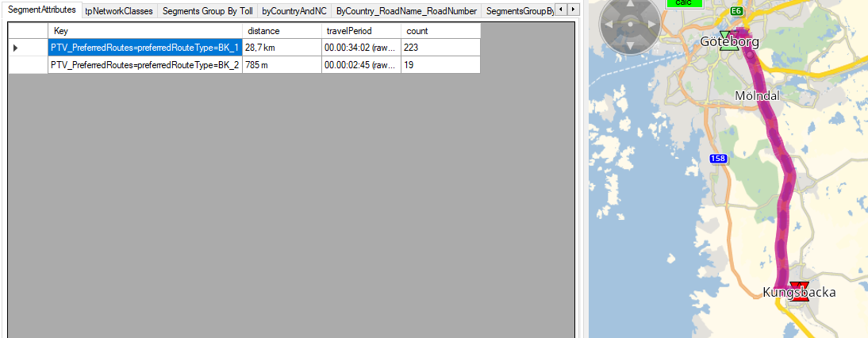Open the Segments Group By Toll tab
This screenshot has height=338, width=868.
click(207, 11)
